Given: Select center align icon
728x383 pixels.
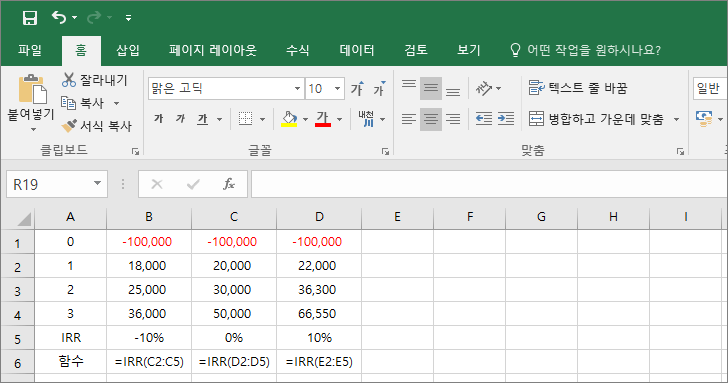Looking at the screenshot, I should [431, 119].
